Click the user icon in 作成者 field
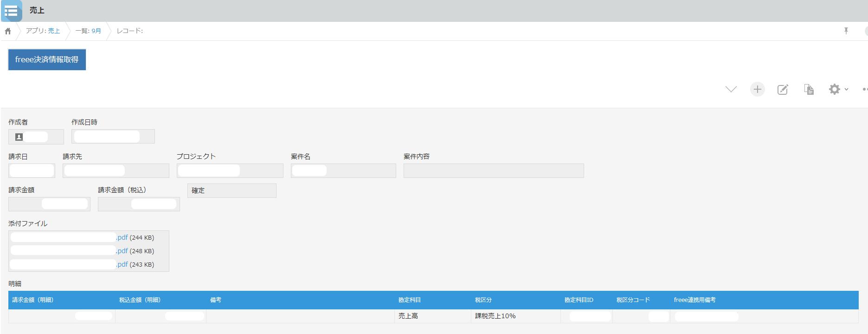This screenshot has width=868, height=334. pos(19,137)
